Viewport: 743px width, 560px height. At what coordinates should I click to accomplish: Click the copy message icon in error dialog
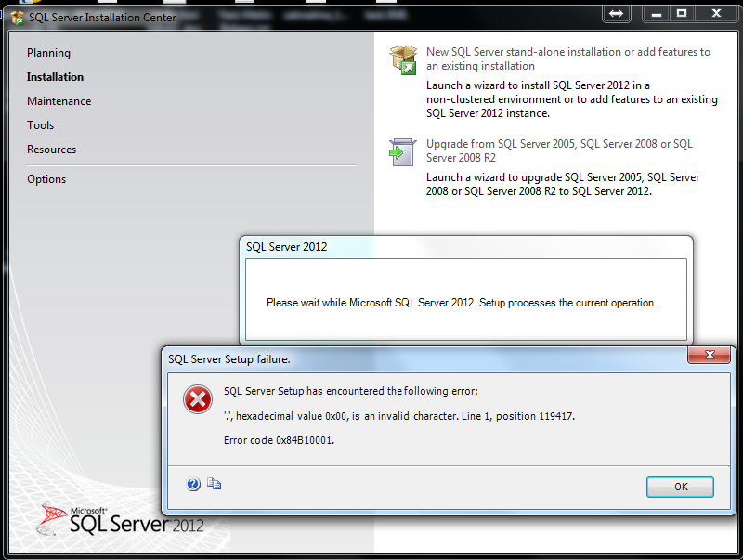click(x=215, y=484)
